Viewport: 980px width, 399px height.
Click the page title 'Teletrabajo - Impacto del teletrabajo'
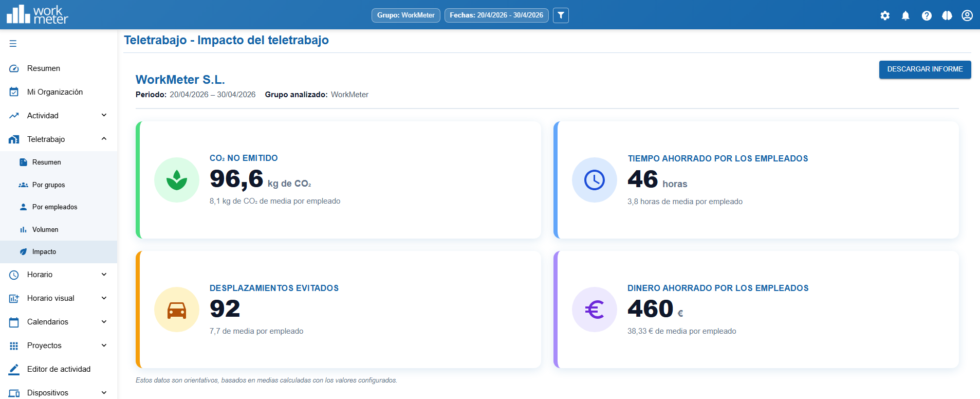(226, 40)
